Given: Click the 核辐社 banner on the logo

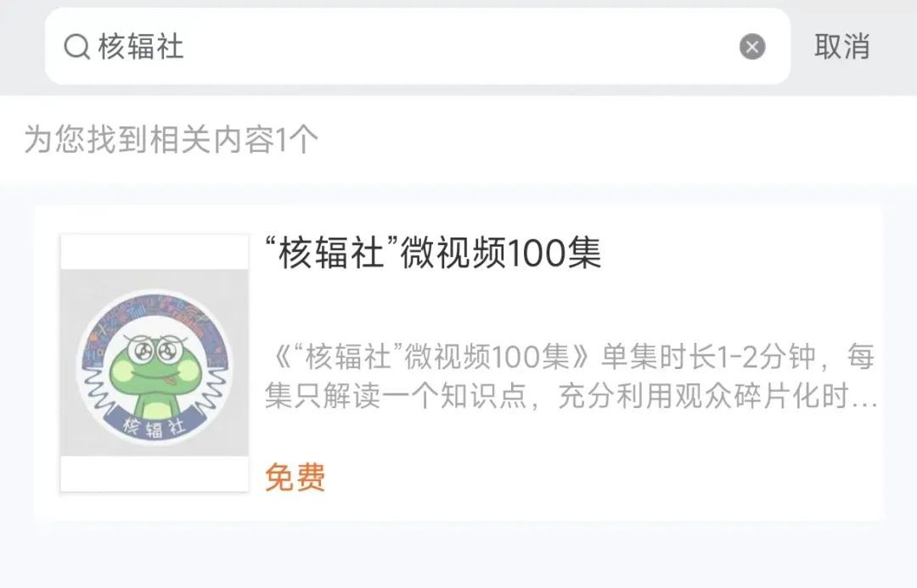Looking at the screenshot, I should coord(154,427).
